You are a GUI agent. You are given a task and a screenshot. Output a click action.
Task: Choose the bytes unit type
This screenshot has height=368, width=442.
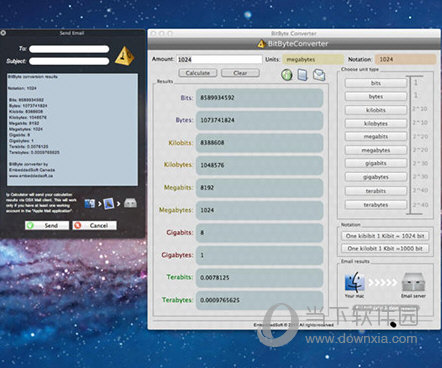[376, 96]
